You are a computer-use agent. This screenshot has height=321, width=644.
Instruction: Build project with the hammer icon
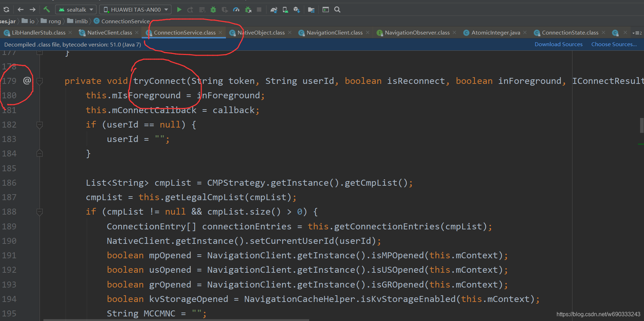coord(47,10)
